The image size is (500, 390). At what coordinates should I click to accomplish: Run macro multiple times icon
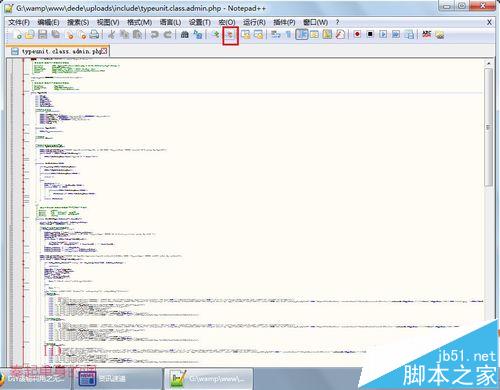[396, 34]
